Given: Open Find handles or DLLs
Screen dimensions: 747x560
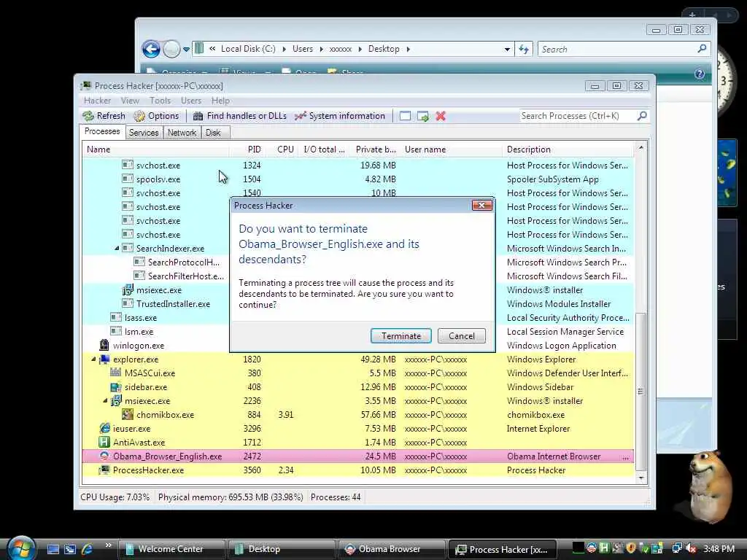Looking at the screenshot, I should pos(239,116).
